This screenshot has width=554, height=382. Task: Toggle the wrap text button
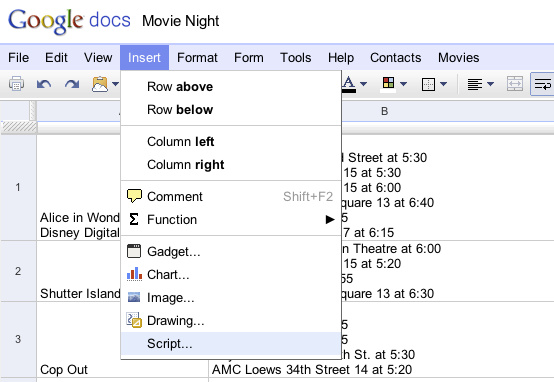pos(543,84)
